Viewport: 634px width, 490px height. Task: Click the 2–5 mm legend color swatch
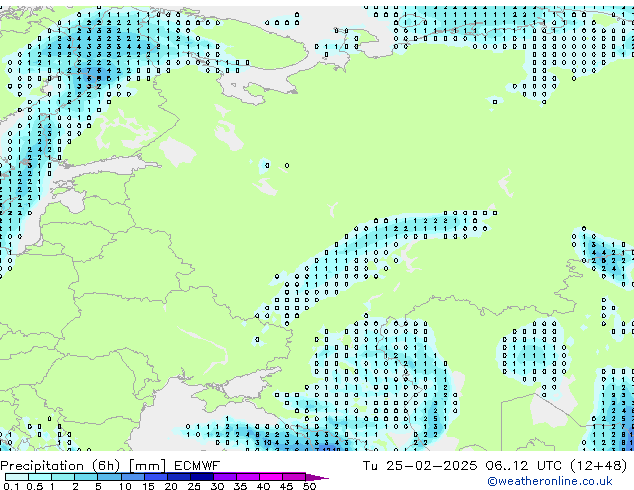coord(86,477)
